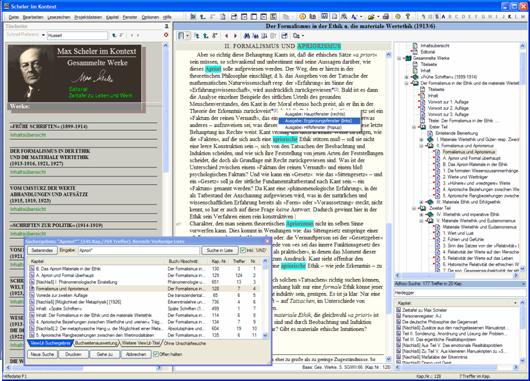Click the Gehe zu button
The height and width of the screenshot is (381, 530).
[105, 354]
